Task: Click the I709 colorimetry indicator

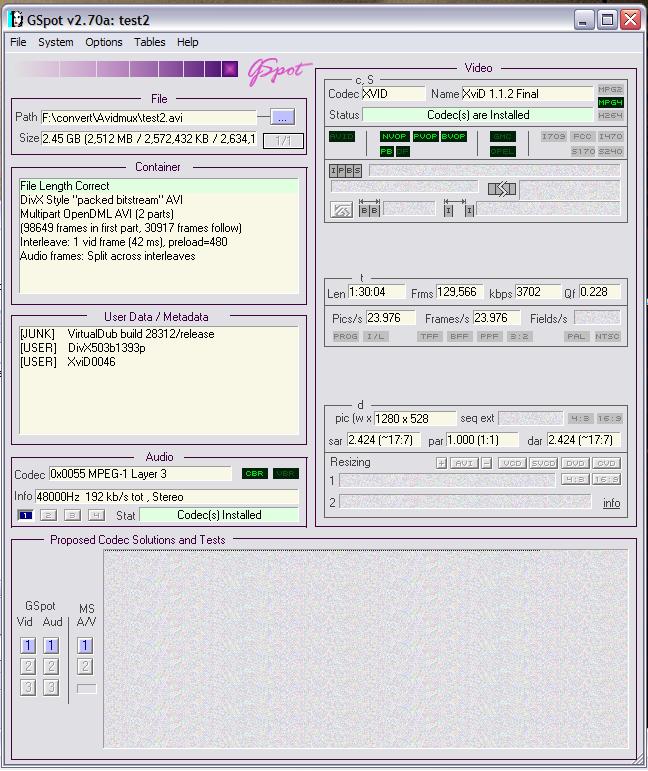Action: coord(554,136)
